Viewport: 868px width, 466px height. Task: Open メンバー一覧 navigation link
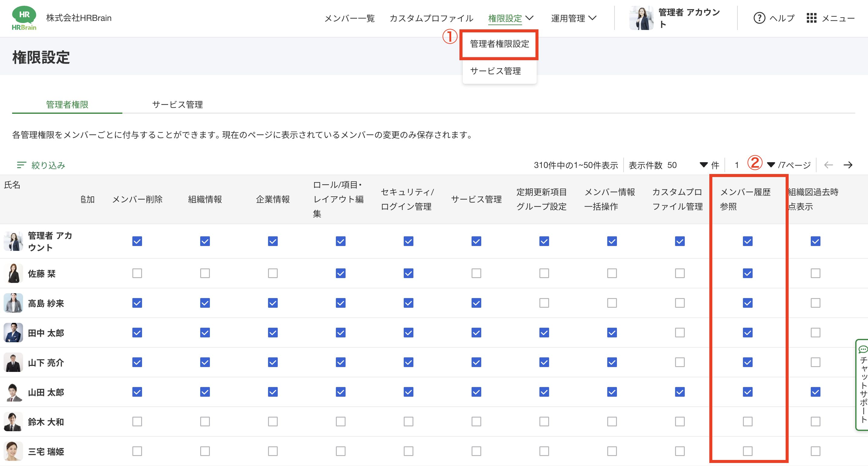350,18
